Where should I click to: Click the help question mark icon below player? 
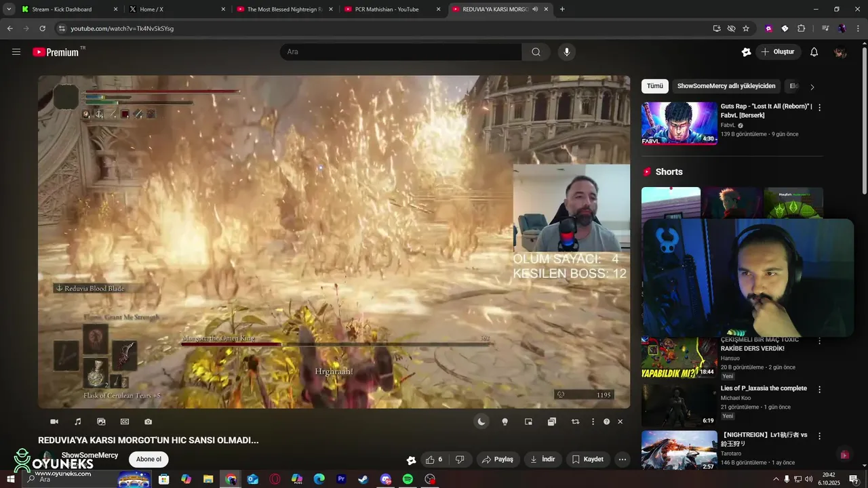(606, 422)
